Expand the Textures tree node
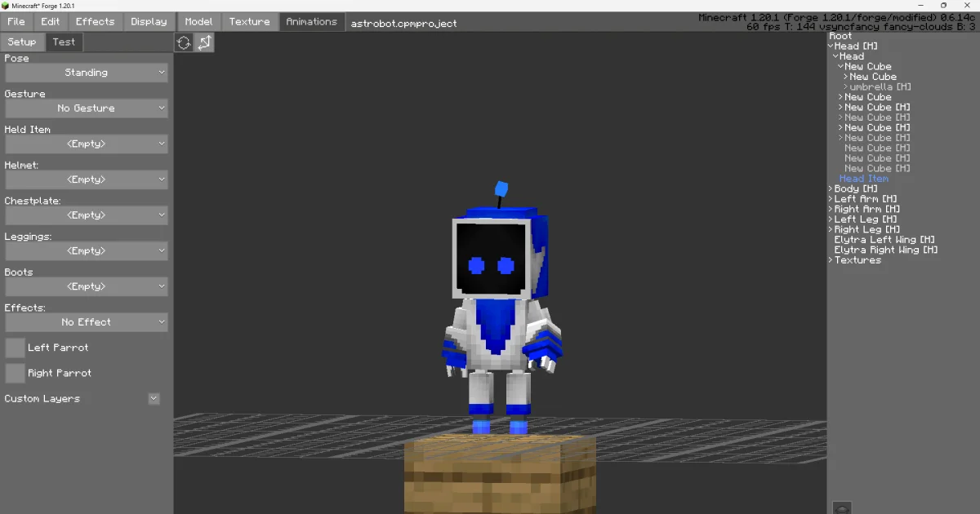The height and width of the screenshot is (514, 980). point(831,259)
